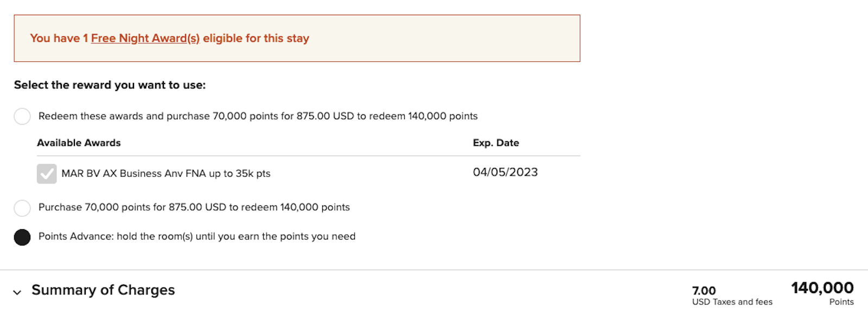Screen dimensions: 868x317
Task: Click the award expiration date 04/05/2023
Action: (x=505, y=172)
